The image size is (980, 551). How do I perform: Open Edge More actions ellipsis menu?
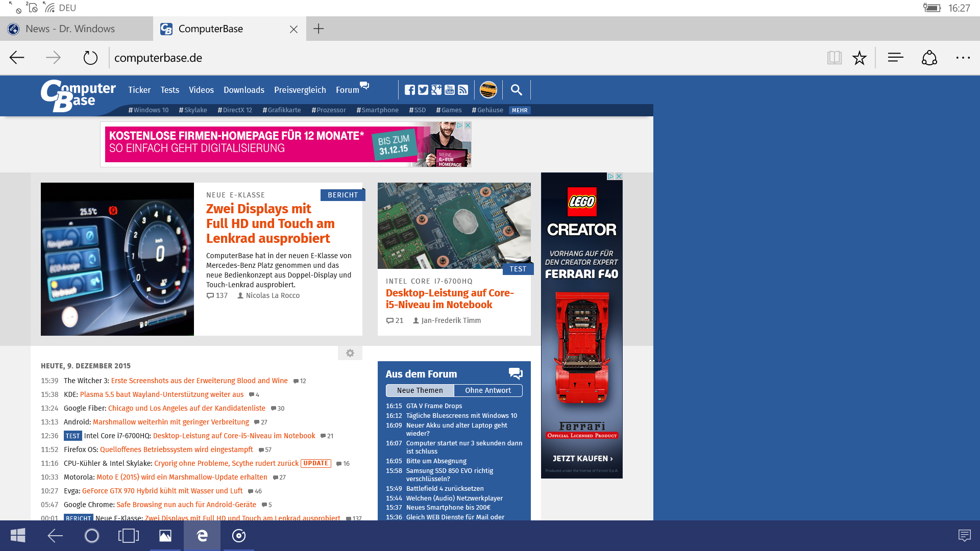point(963,58)
